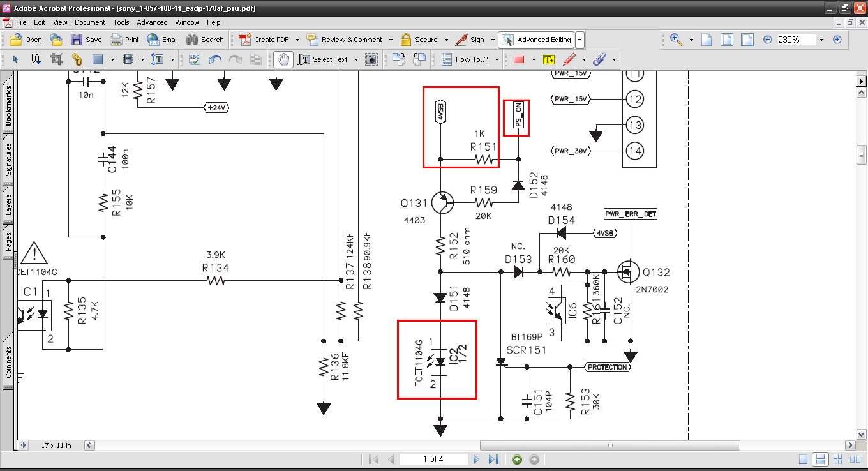Select the Hand tool
The height and width of the screenshot is (471, 868).
pyautogui.click(x=283, y=59)
